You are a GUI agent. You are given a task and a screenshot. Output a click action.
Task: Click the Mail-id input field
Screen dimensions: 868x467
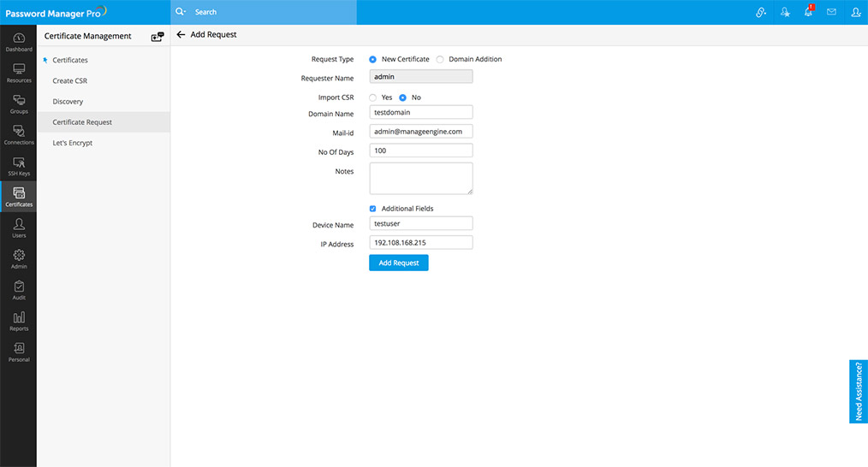point(420,131)
